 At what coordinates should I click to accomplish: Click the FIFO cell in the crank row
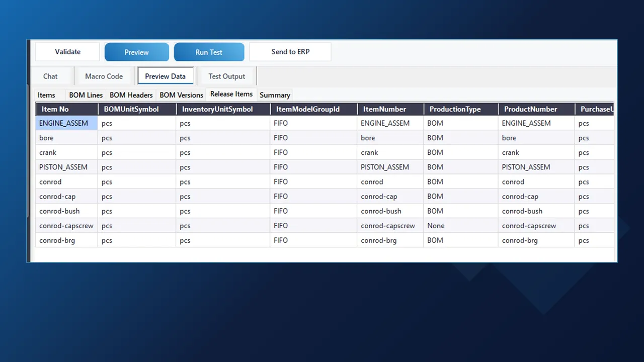tap(313, 152)
